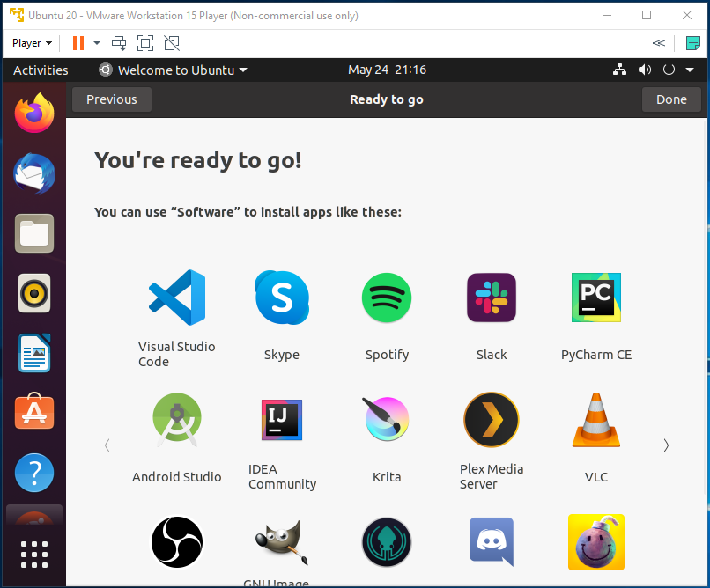Viewport: 710px width, 588px height.
Task: Open LibreOffice Writer from the dock
Action: pyautogui.click(x=34, y=353)
